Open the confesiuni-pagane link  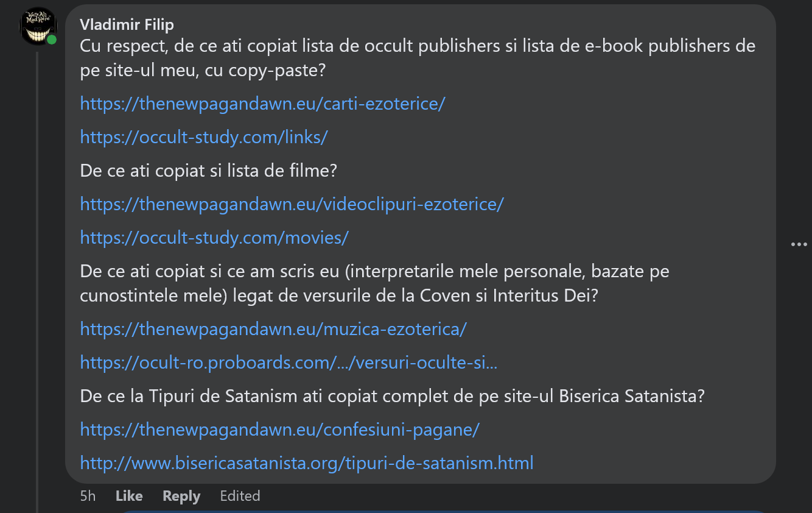[x=279, y=430]
